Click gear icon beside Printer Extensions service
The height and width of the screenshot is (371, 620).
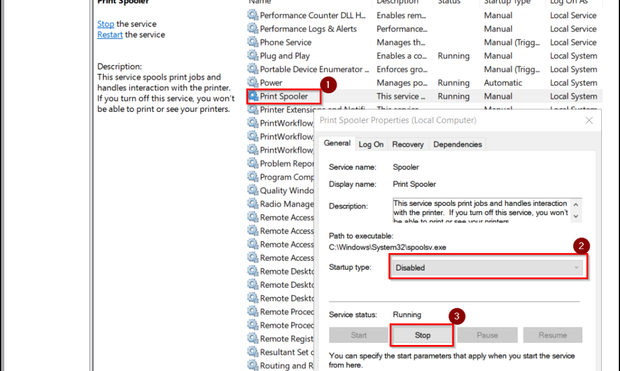pyautogui.click(x=253, y=109)
